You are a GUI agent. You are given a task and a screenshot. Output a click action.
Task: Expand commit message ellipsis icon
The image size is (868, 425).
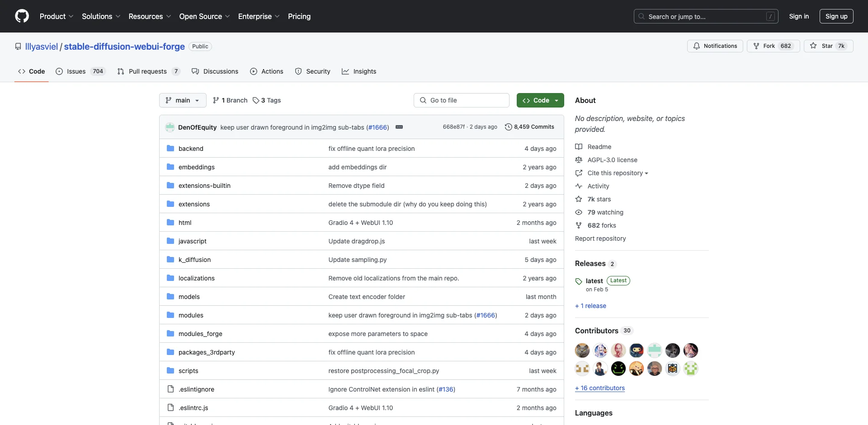(399, 127)
